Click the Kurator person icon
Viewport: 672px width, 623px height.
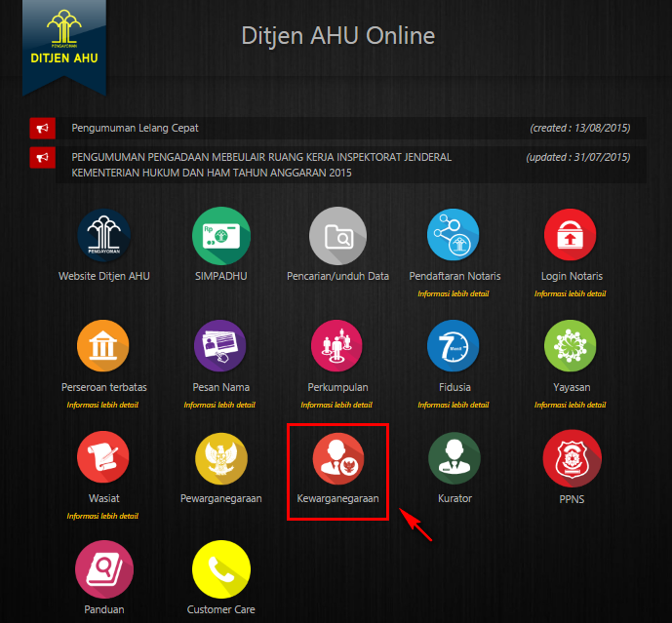point(455,459)
